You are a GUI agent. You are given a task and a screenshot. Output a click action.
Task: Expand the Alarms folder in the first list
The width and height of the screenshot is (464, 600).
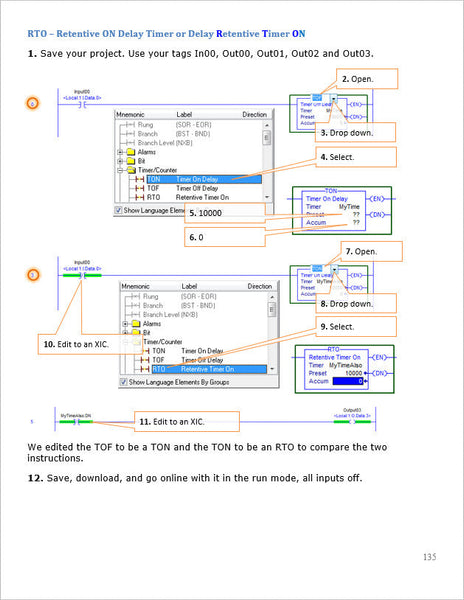pyautogui.click(x=120, y=152)
